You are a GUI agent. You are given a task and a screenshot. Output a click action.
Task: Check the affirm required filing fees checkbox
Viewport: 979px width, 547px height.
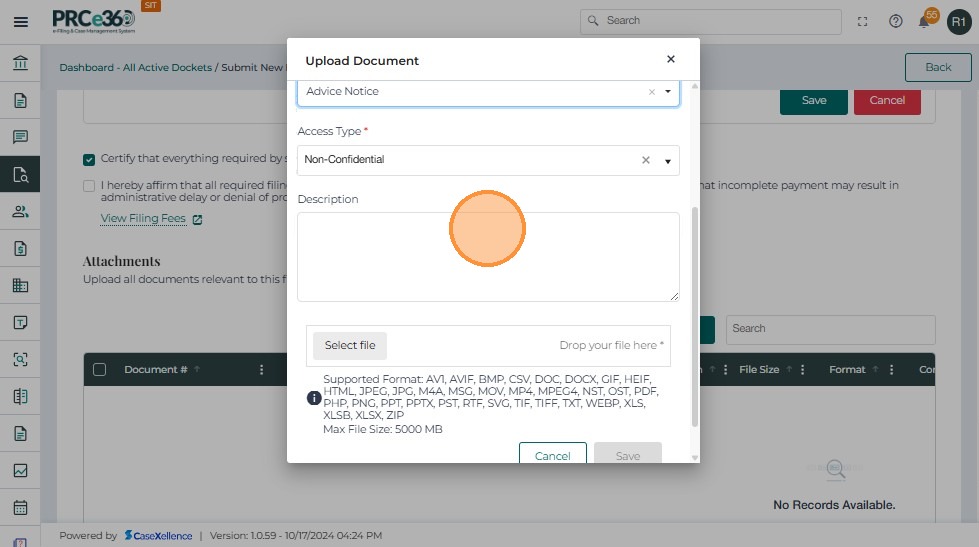pyautogui.click(x=90, y=186)
